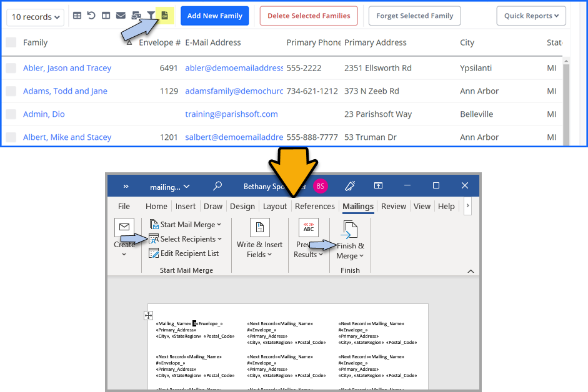Click the 2351 Ellsworth Rd address cell
Screen dimensions: 588x392
click(378, 68)
